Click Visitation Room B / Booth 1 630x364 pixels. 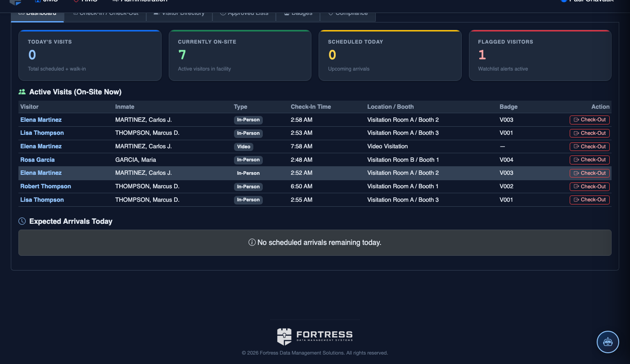(x=403, y=160)
